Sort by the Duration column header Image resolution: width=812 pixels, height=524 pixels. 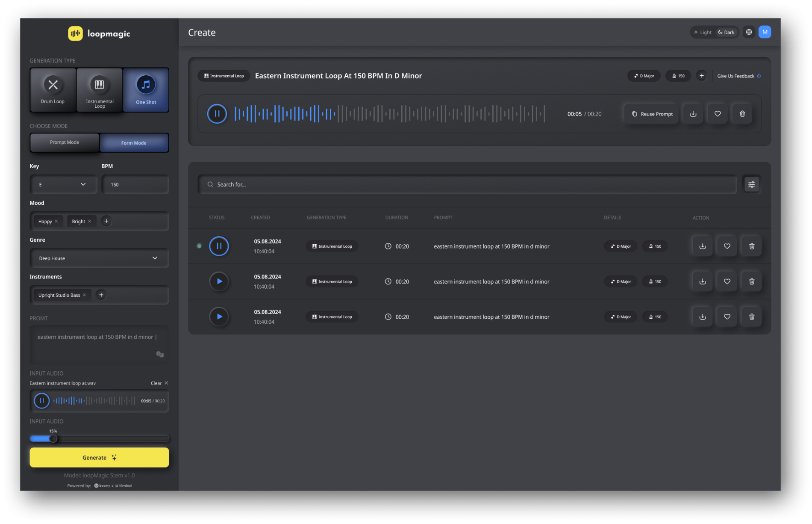397,217
